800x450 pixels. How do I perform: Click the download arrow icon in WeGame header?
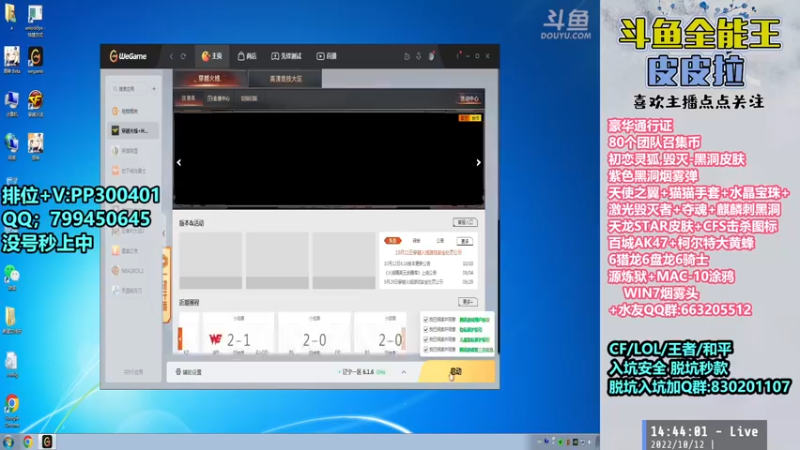418,56
